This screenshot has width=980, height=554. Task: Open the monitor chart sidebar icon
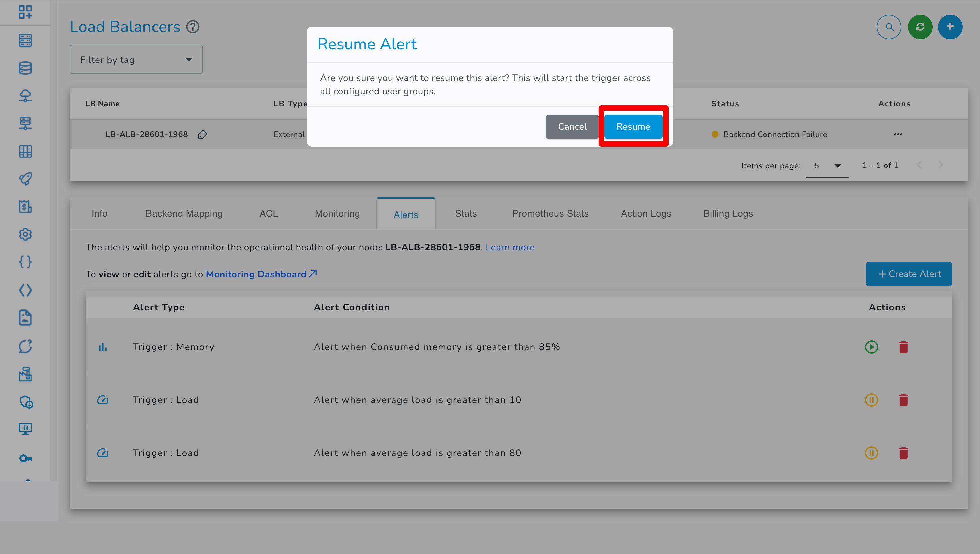pyautogui.click(x=25, y=429)
